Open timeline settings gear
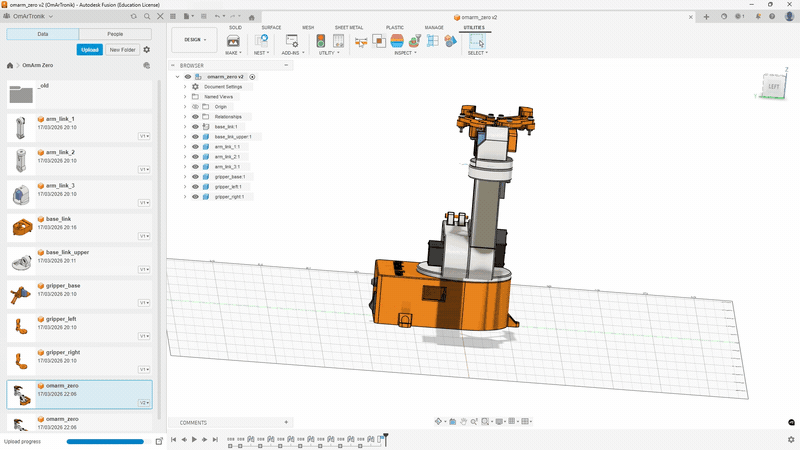800x450 pixels. tap(791, 439)
